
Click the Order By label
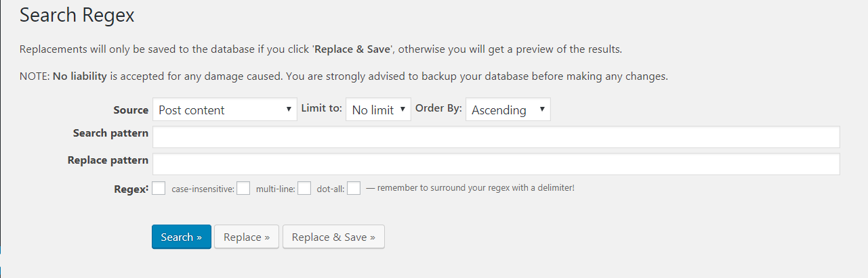438,108
